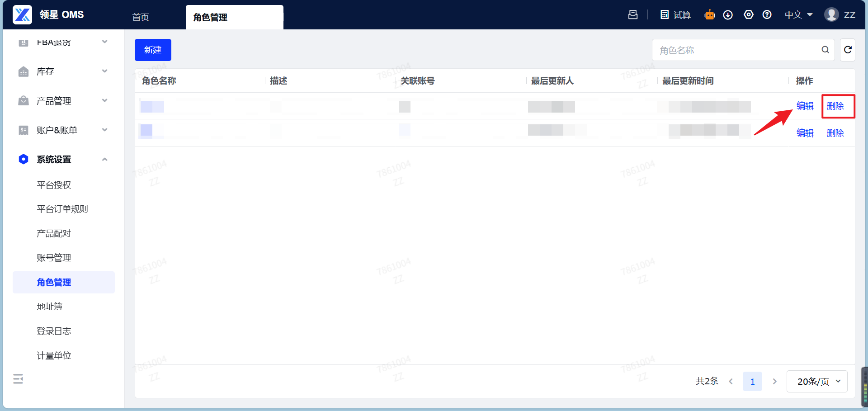Click 删除 in the second role row
The image size is (868, 411).
835,133
